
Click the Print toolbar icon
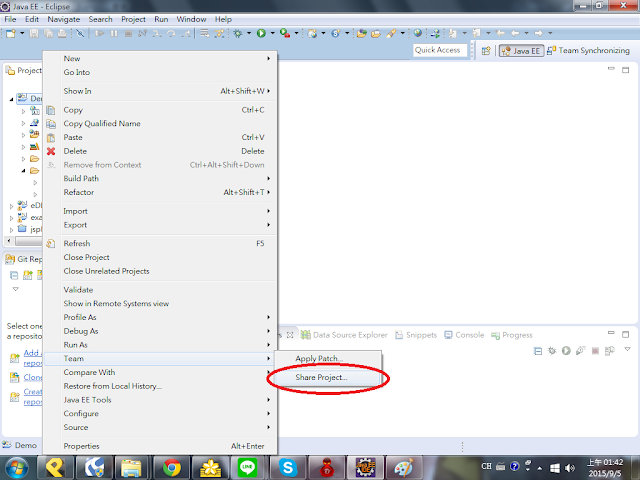pos(62,33)
